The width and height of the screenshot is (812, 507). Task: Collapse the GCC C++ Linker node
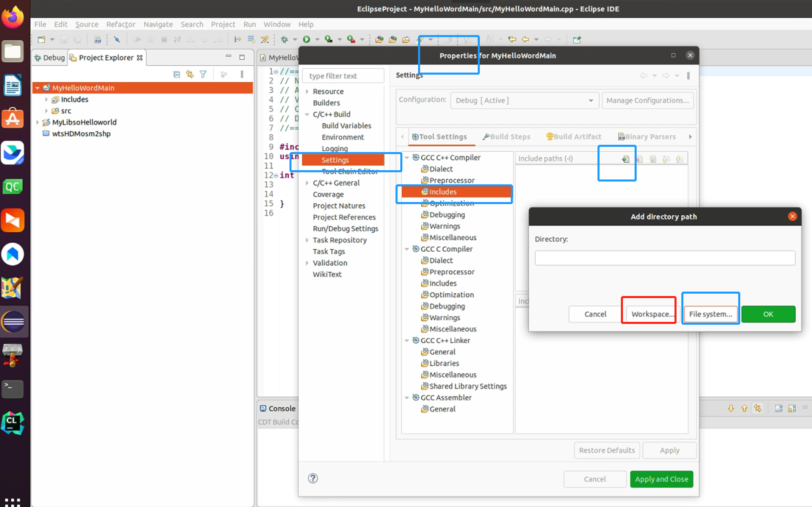(407, 340)
